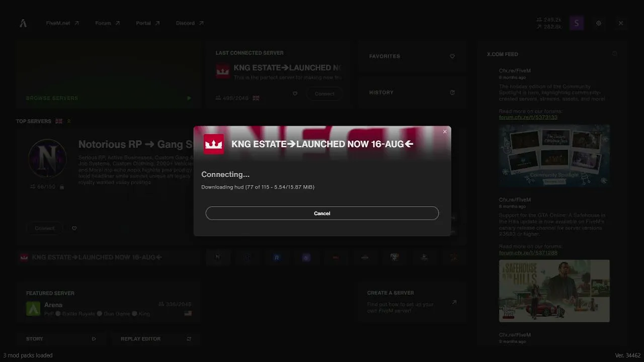644x362 pixels.
Task: Open the FiveM.net link
Action: click(x=62, y=23)
